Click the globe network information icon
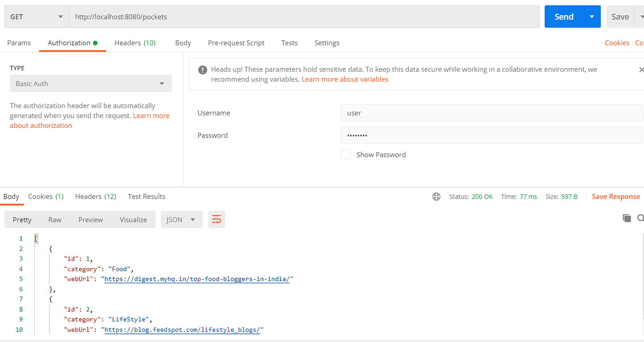The width and height of the screenshot is (644, 342). 436,196
